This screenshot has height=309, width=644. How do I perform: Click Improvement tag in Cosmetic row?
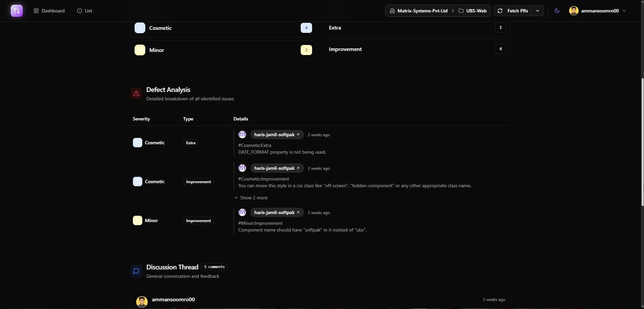coord(198,182)
